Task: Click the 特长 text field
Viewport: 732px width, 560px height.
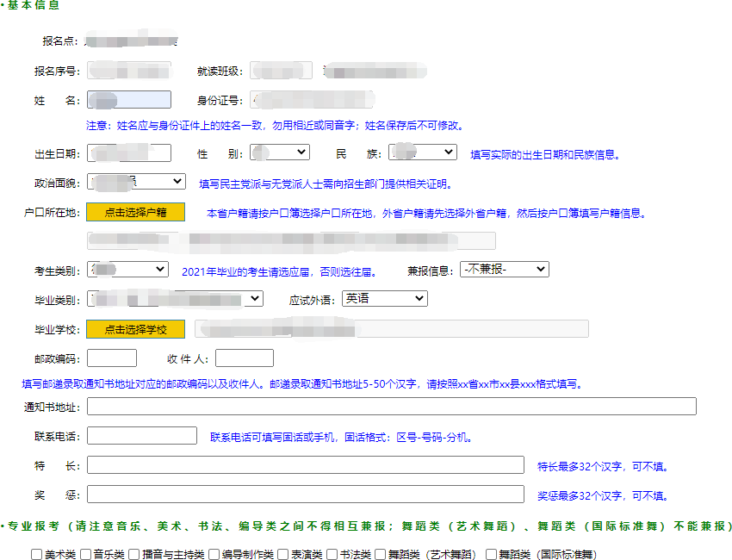Action: [305, 465]
